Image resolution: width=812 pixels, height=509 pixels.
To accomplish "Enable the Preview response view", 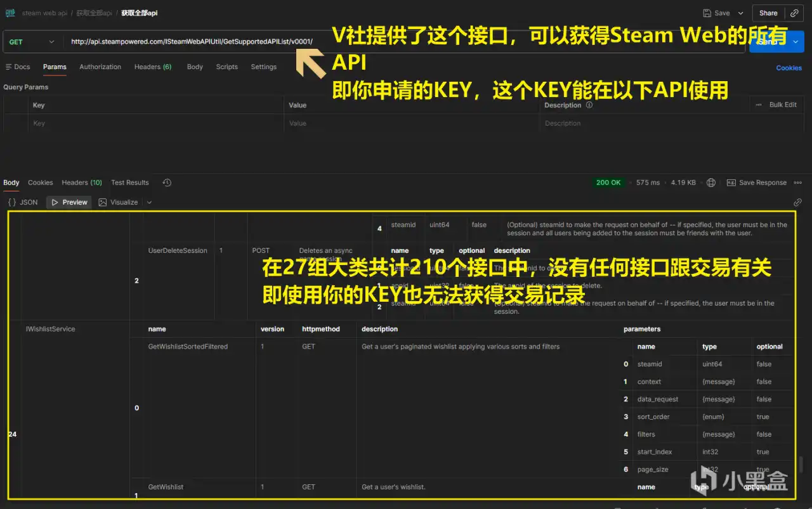I will [x=69, y=202].
